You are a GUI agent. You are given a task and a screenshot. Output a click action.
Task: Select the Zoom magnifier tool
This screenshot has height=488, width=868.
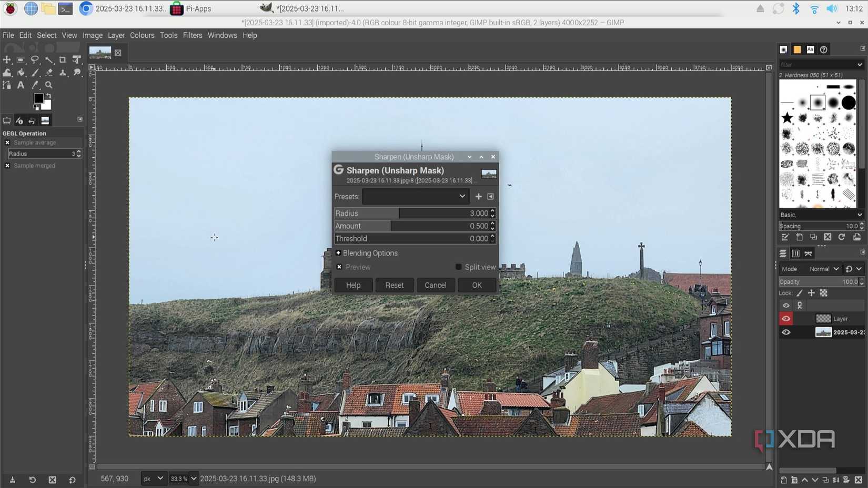click(49, 85)
